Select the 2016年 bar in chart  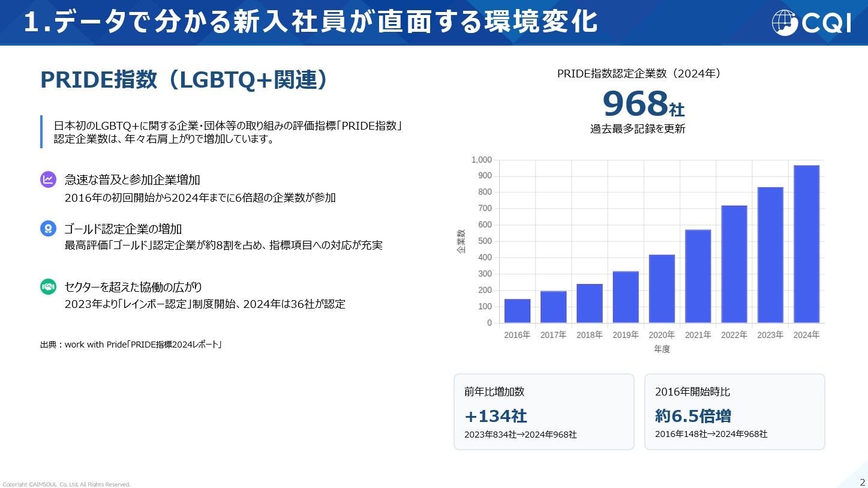click(x=517, y=310)
